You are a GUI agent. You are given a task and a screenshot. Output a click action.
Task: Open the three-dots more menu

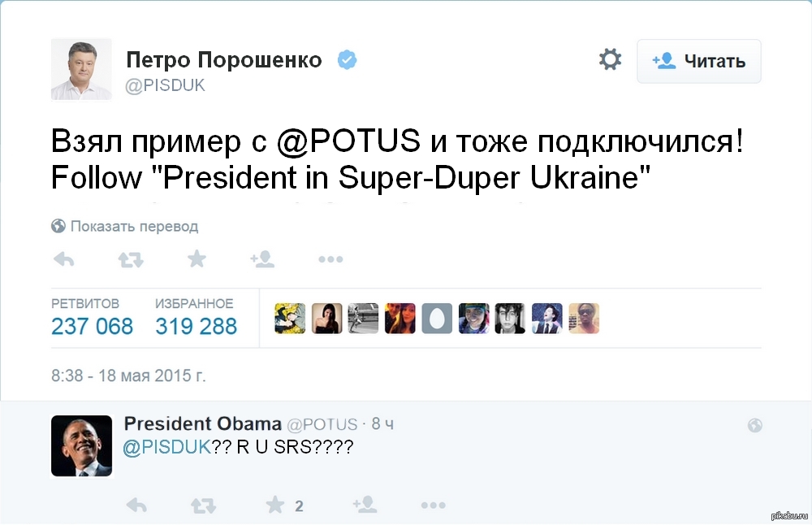pyautogui.click(x=330, y=260)
